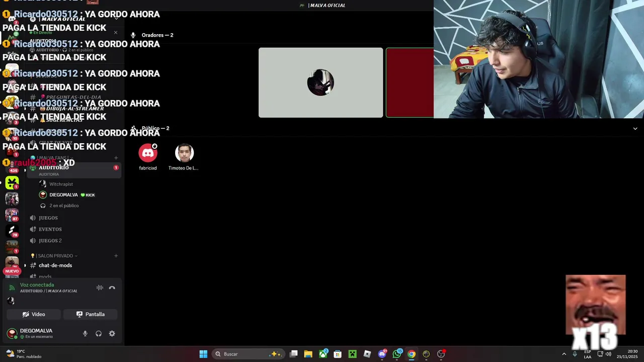
Task: Click the Oradores — 2 heading
Action: coord(157,35)
